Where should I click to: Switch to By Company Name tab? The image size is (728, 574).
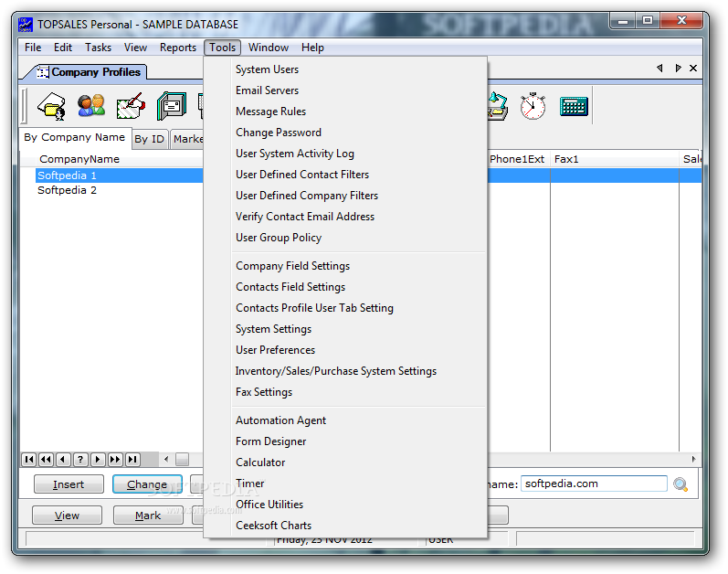pos(75,137)
